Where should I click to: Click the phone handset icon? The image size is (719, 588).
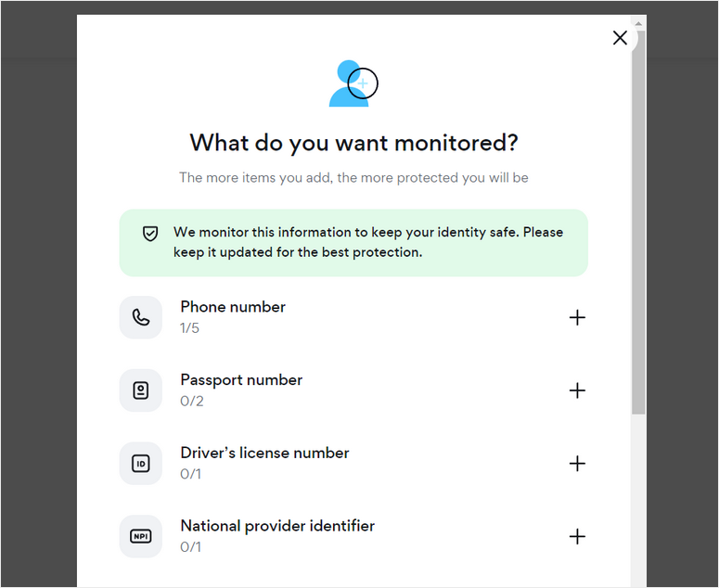tap(141, 317)
